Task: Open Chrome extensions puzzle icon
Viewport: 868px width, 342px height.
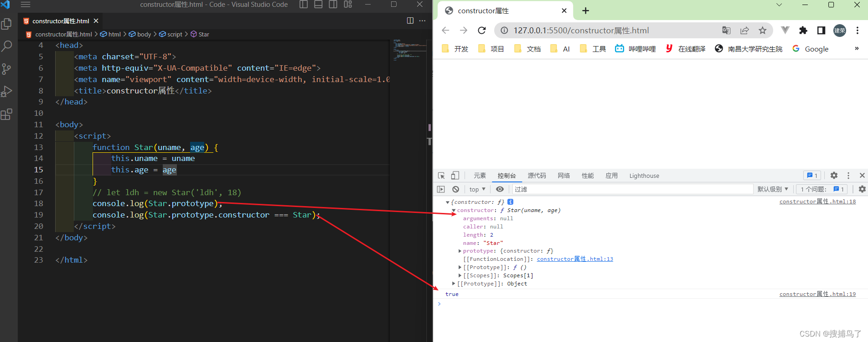Action: [803, 31]
